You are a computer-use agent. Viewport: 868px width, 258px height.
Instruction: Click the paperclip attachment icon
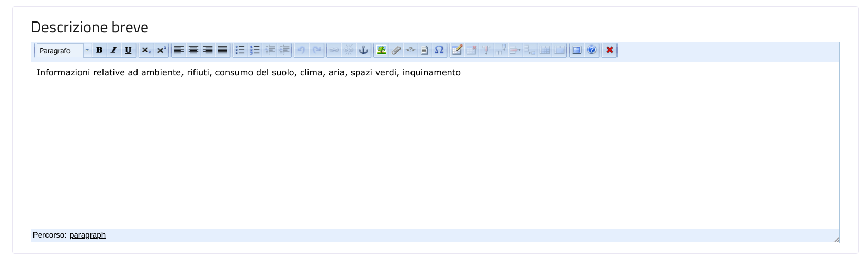click(x=396, y=50)
